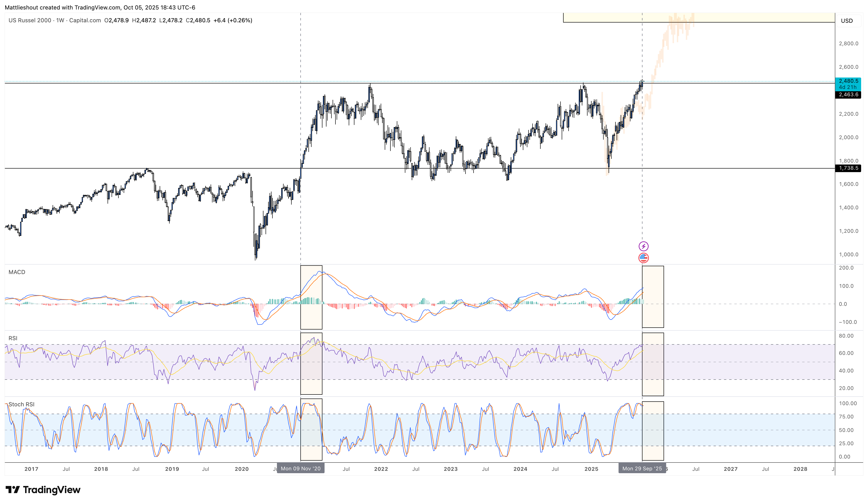
Task: Click the US flag economic event icon
Action: (x=643, y=257)
